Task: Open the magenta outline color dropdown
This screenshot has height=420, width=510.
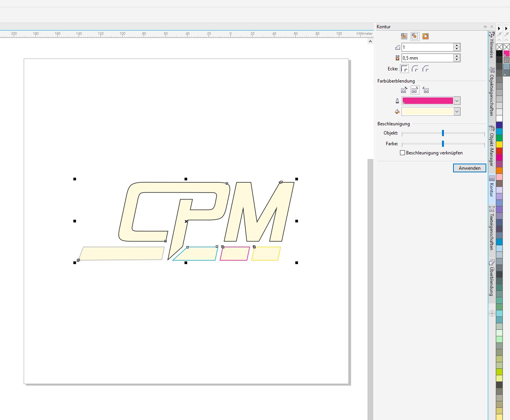Action: pyautogui.click(x=457, y=101)
